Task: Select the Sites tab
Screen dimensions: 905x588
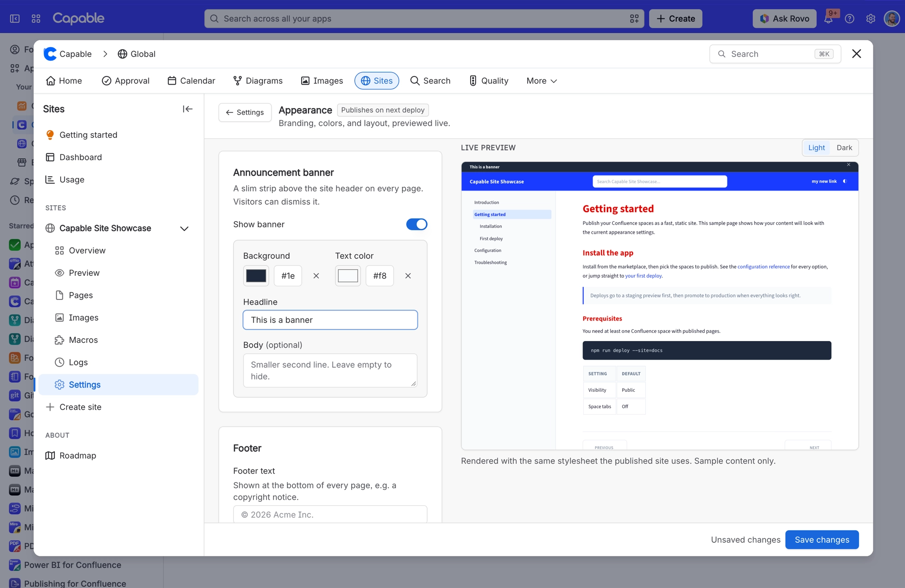Action: [377, 81]
